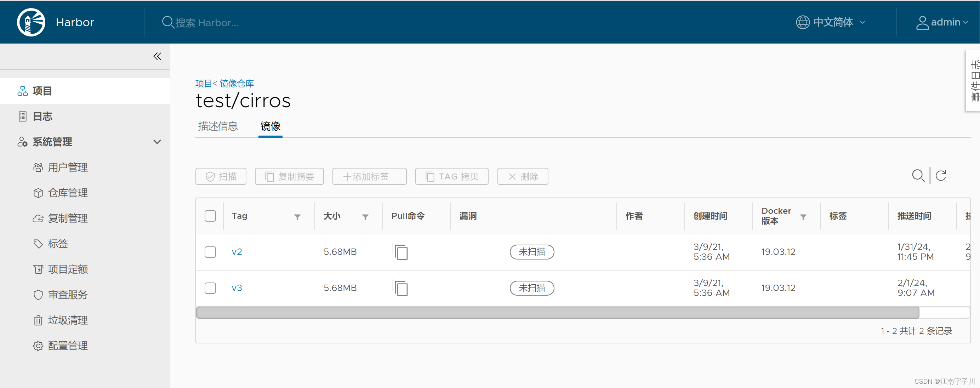Sort by the 创建时间 column header

(710, 216)
